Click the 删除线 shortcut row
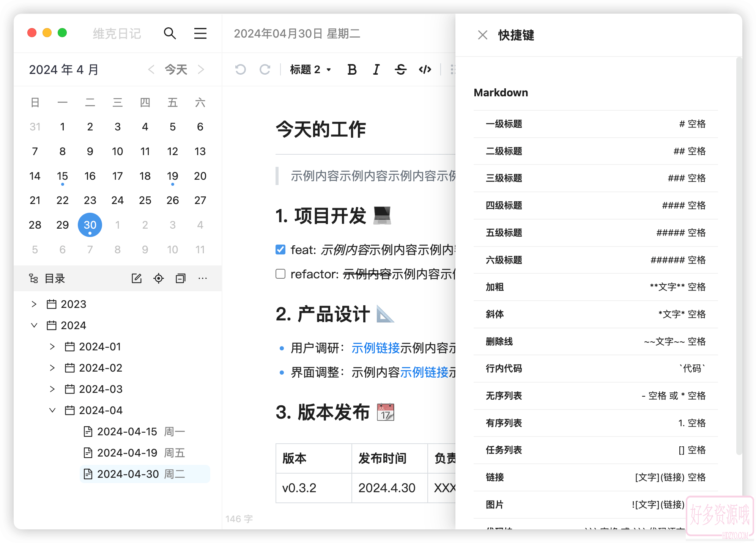 coord(595,342)
